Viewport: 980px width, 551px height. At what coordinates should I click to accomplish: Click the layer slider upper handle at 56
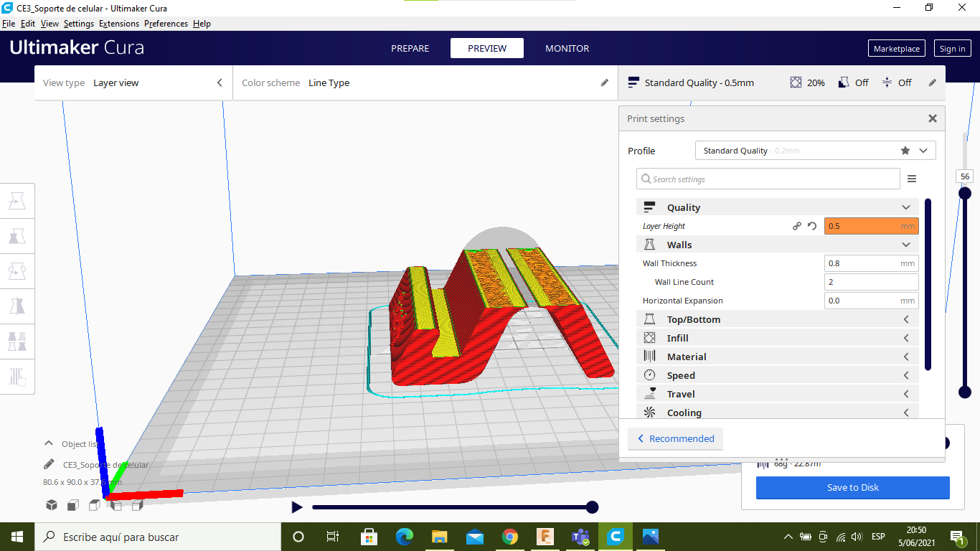[x=965, y=193]
